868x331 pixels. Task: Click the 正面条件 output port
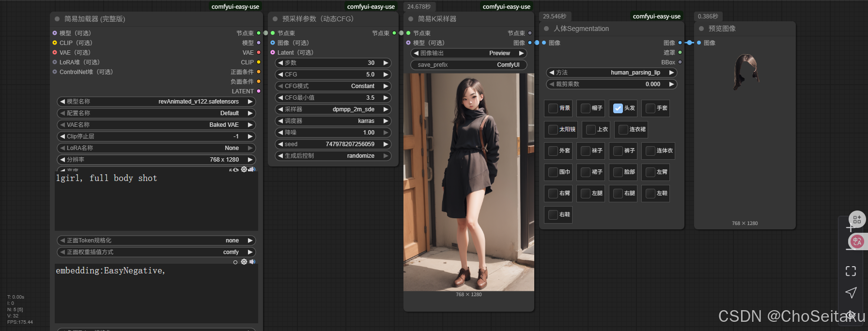(259, 72)
